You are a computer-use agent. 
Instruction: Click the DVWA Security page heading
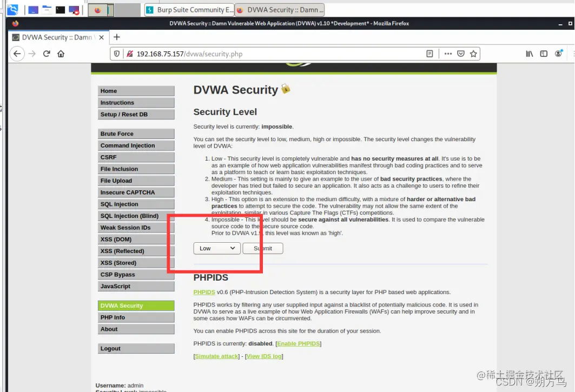(x=236, y=90)
